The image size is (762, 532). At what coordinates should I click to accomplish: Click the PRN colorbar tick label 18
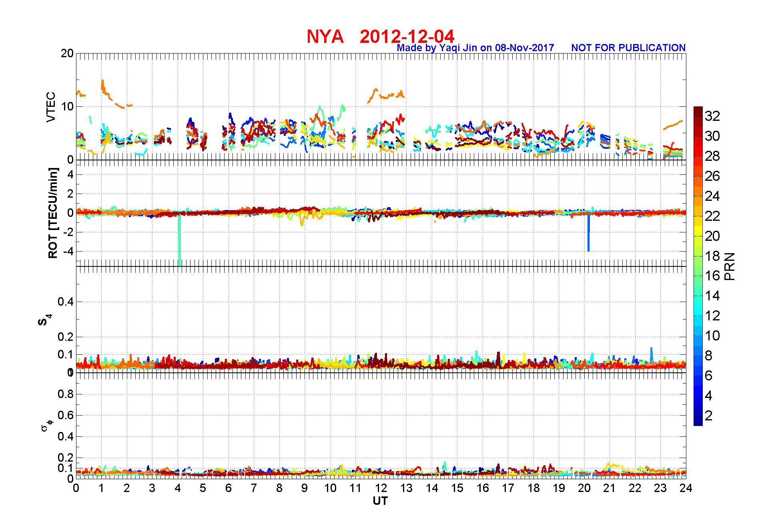712,256
